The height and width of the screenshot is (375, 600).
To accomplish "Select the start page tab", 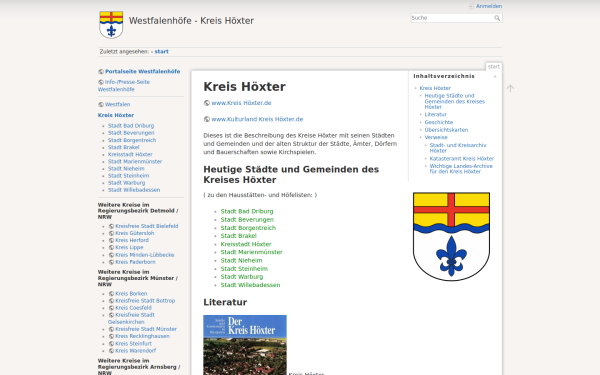I will [494, 67].
